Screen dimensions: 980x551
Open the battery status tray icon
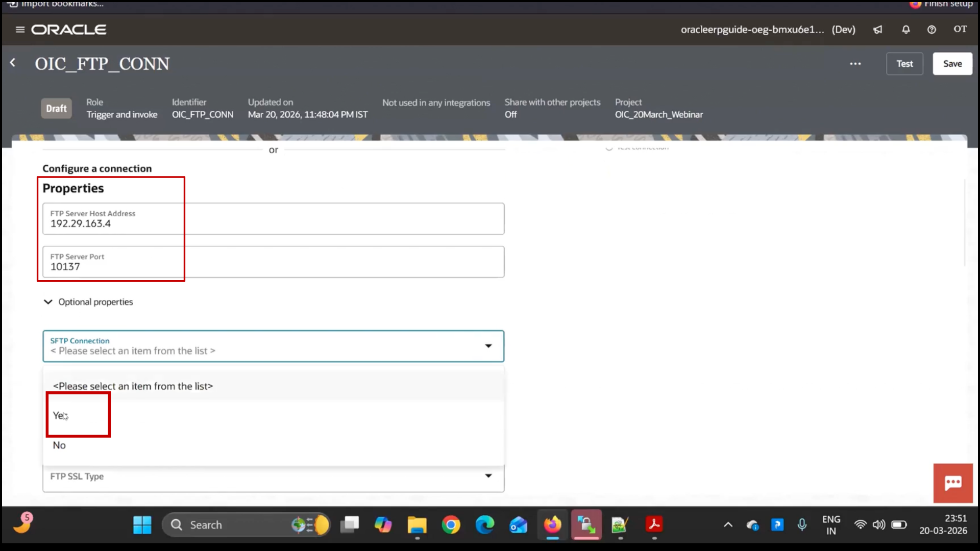coord(899,524)
